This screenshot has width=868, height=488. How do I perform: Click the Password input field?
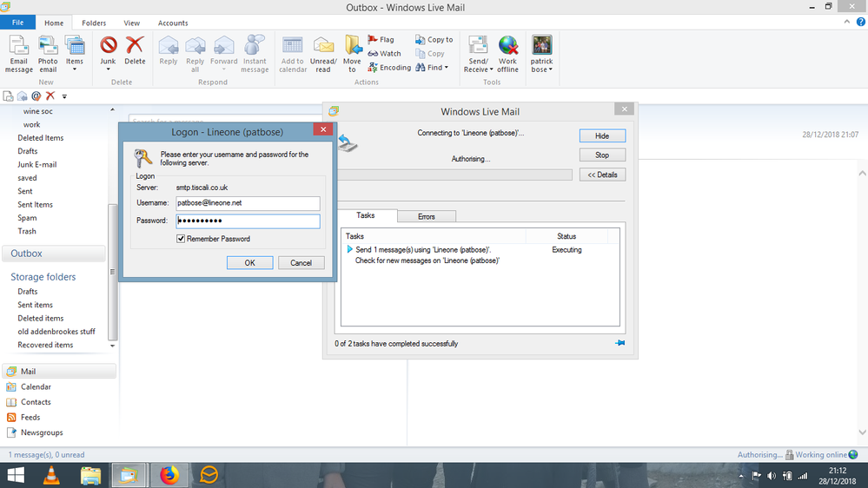248,221
